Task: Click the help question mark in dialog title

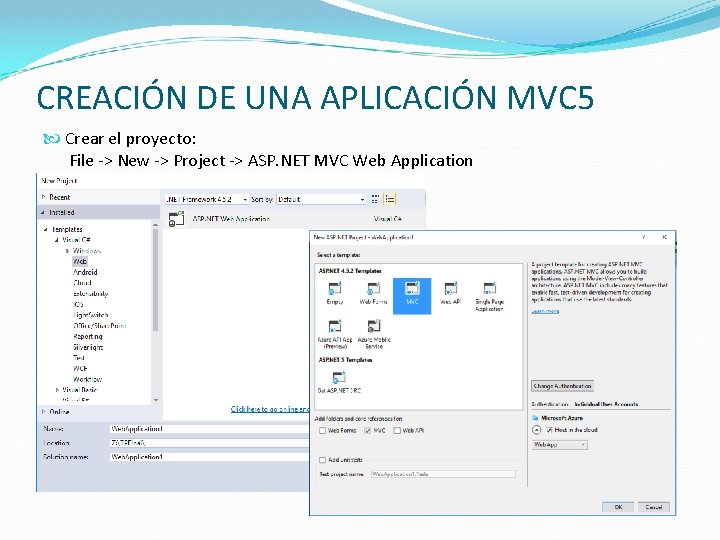Action: point(644,237)
